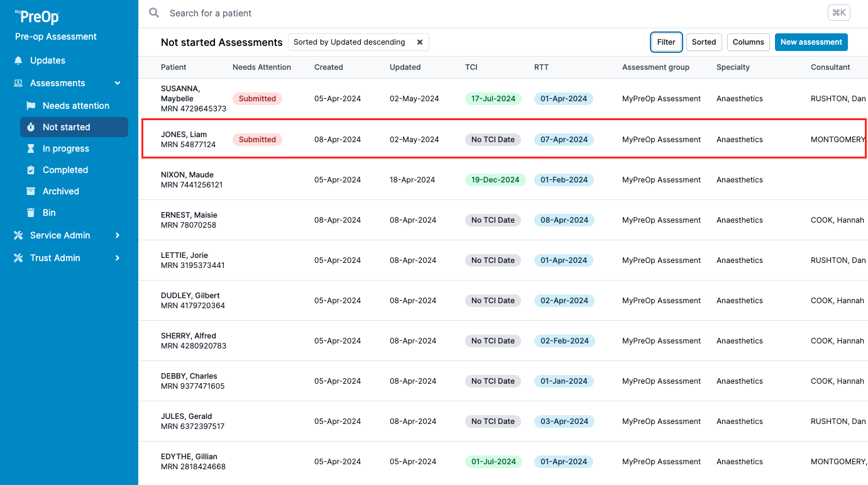Screen dimensions: 868x485
Task: Click the Trust Admin tools icon
Action: pos(18,258)
